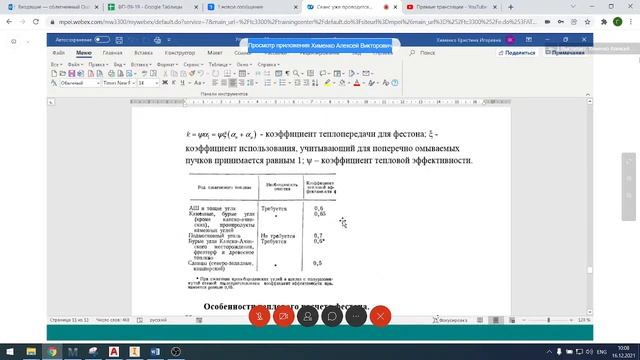Screen dimensions: 640x360
Task: Click the purple Save diskette icon
Action: (x=71, y=73)
